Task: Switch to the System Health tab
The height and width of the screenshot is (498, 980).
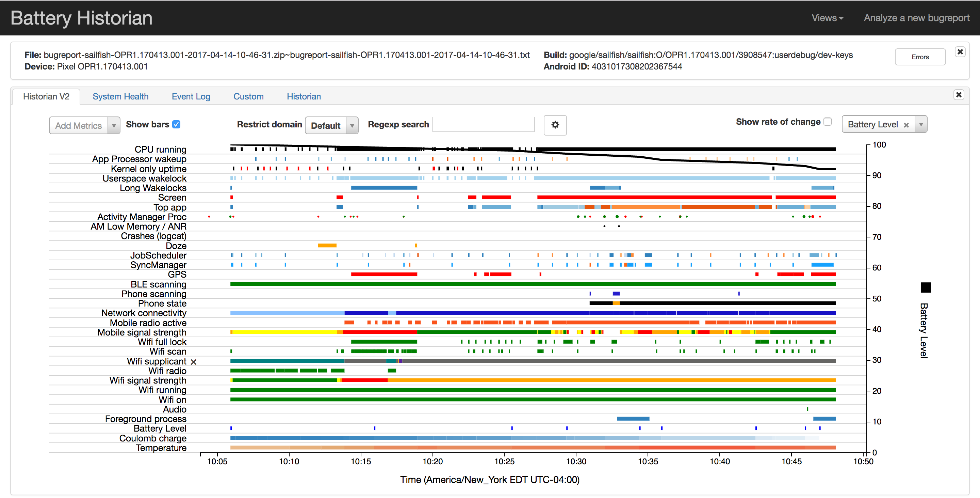Action: pos(120,96)
